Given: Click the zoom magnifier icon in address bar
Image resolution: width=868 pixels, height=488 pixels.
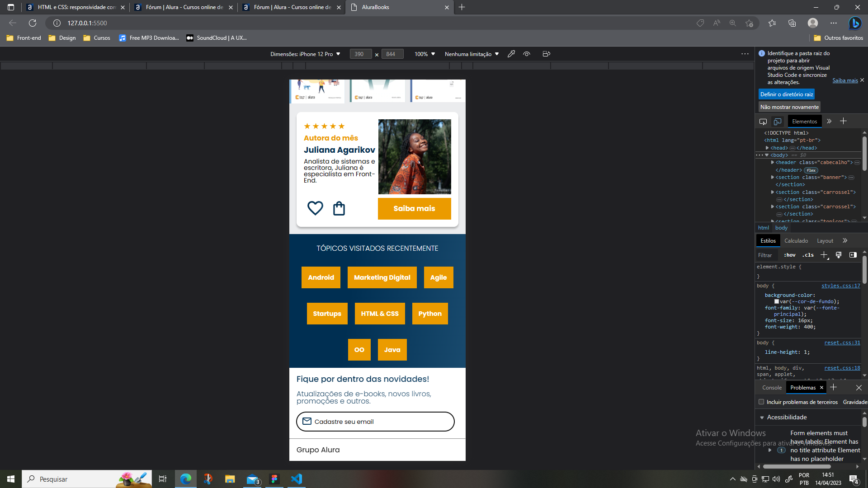Looking at the screenshot, I should click(733, 23).
